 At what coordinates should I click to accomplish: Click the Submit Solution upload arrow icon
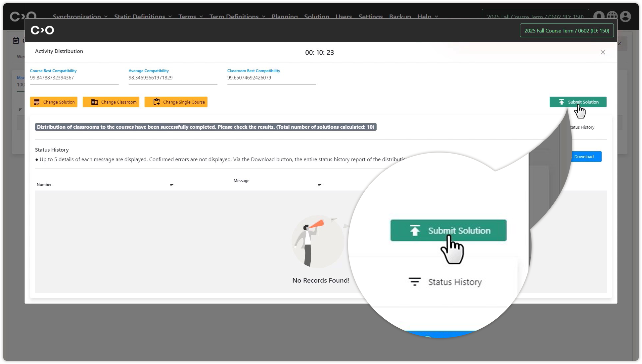(x=562, y=102)
